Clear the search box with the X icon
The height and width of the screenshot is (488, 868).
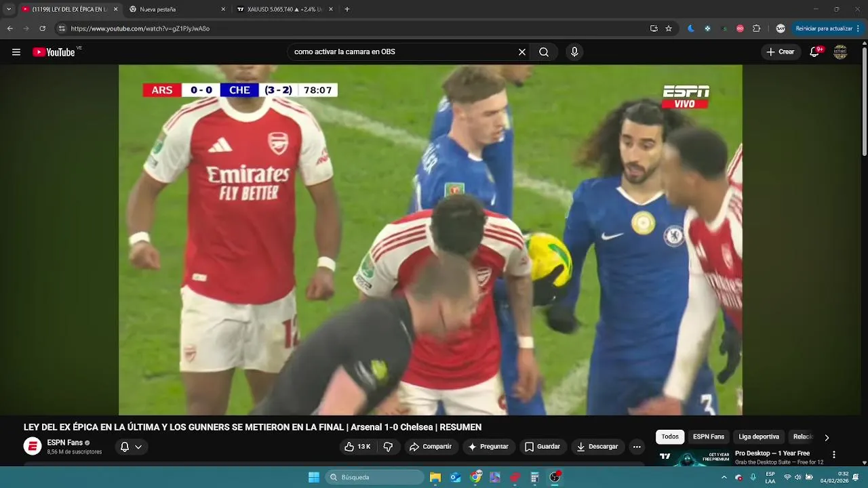[x=522, y=52]
